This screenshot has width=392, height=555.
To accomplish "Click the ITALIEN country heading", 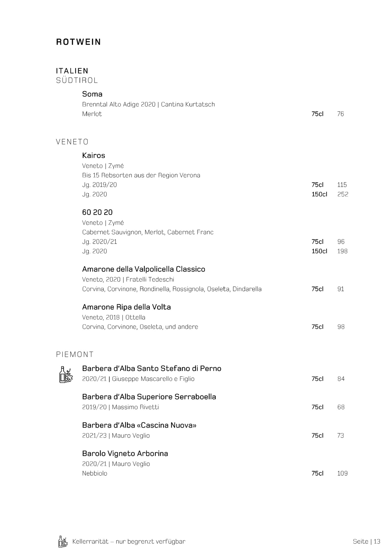I will 72,71.
